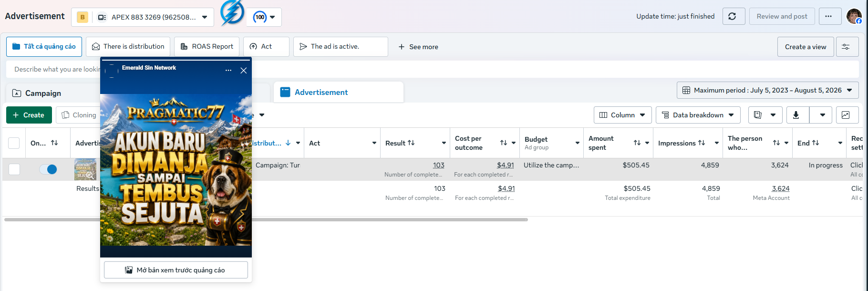This screenshot has width=868, height=291.
Task: Open the Impressions column dropdown arrow
Action: point(716,143)
